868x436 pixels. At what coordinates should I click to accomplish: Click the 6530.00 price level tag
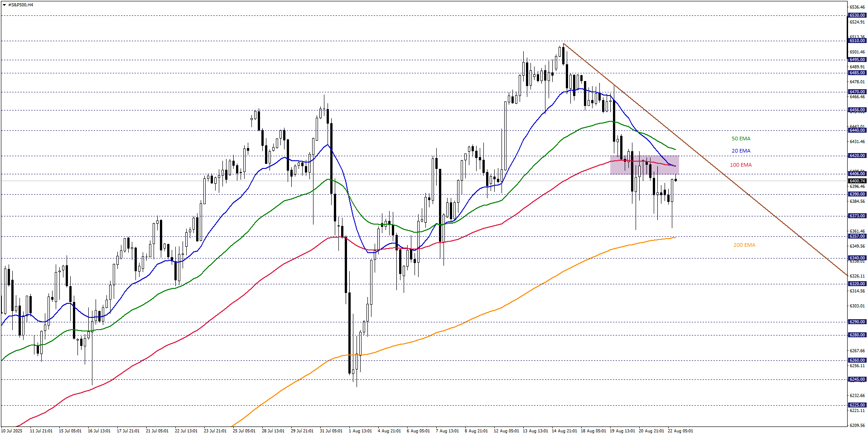coord(857,15)
